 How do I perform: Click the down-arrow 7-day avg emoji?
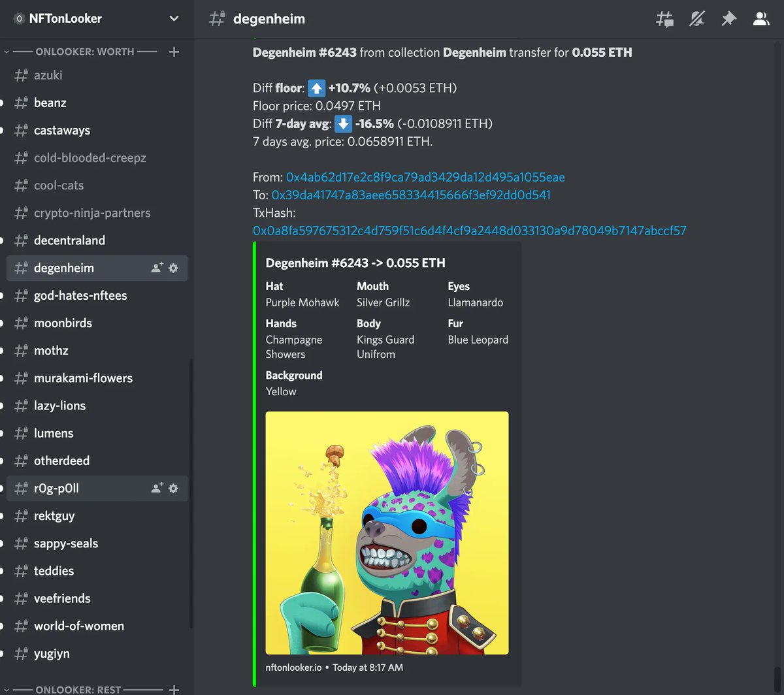point(343,123)
